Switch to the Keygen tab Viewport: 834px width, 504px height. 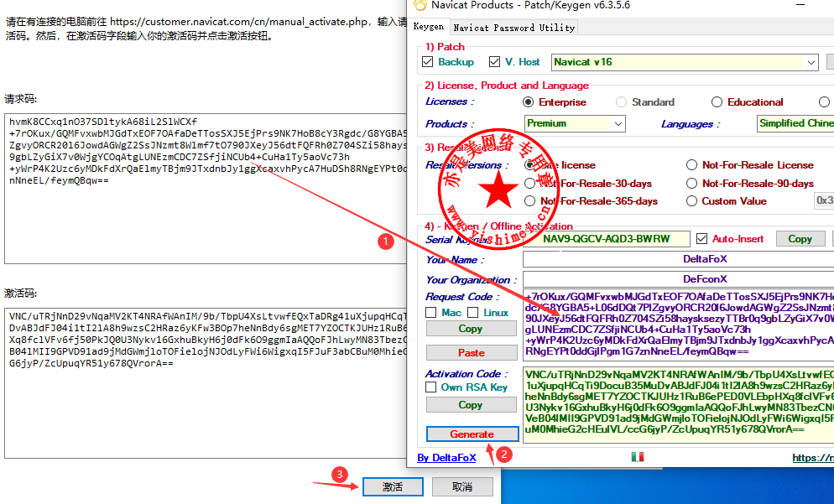point(428,27)
